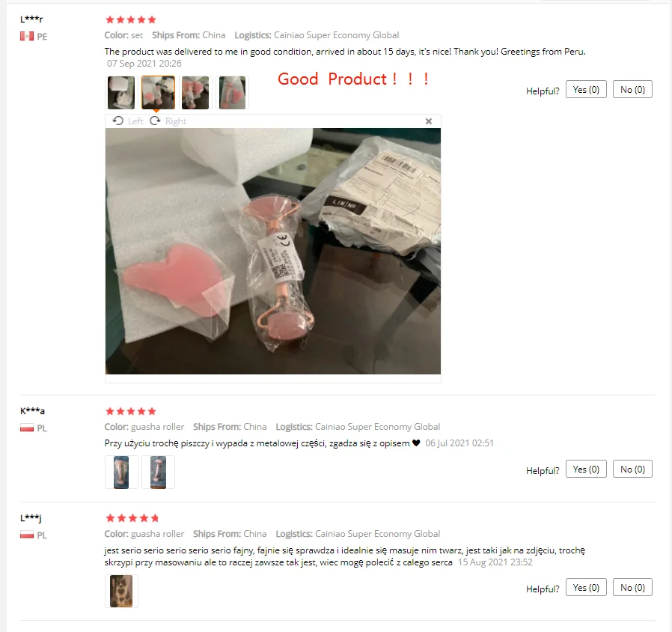Vote Yes (0) on K***a's review
This screenshot has width=672, height=632.
click(586, 469)
